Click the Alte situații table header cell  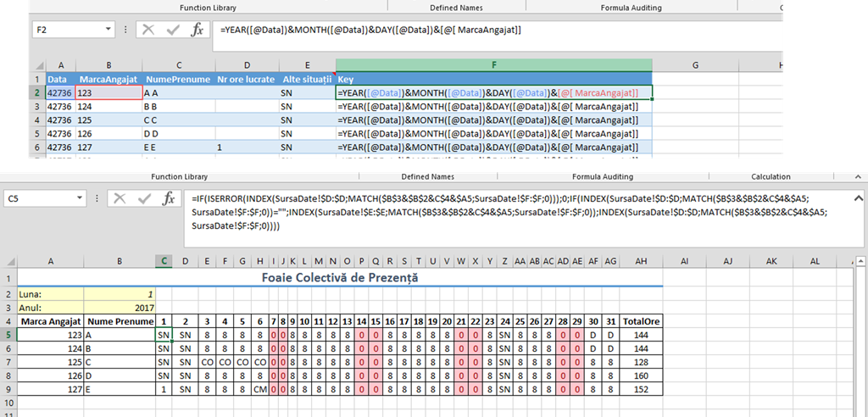[x=307, y=79]
